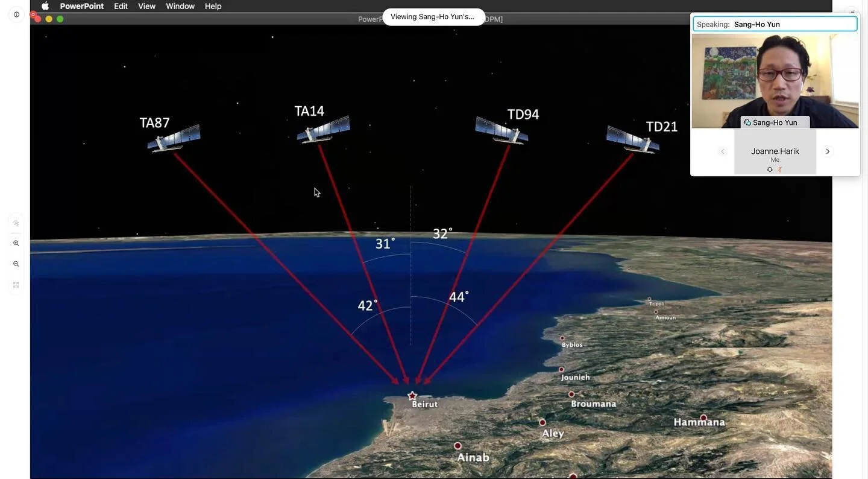Viewport: 868px width, 479px height.
Task: Click the 44° angle label
Action: (x=459, y=297)
